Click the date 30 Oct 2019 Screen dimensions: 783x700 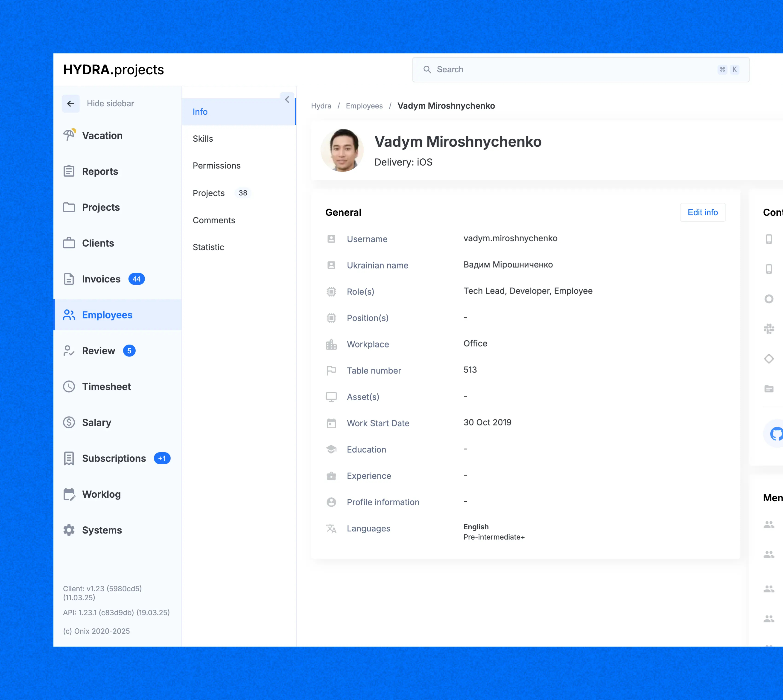[487, 422]
